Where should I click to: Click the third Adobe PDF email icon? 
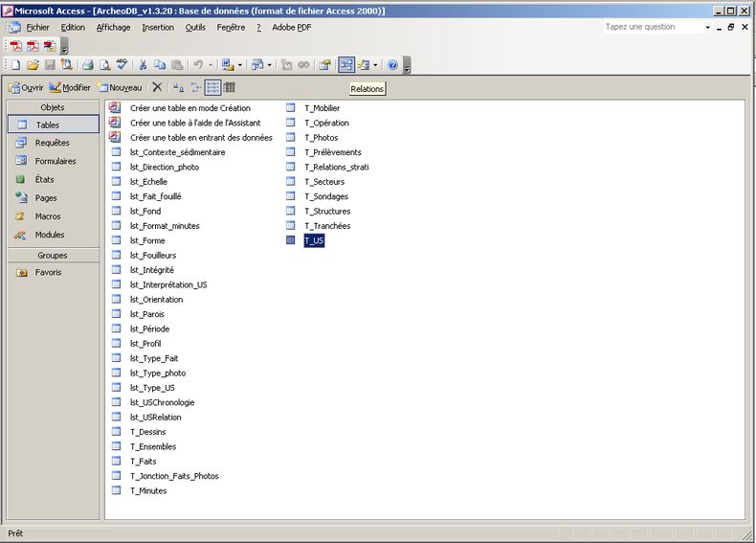[49, 46]
